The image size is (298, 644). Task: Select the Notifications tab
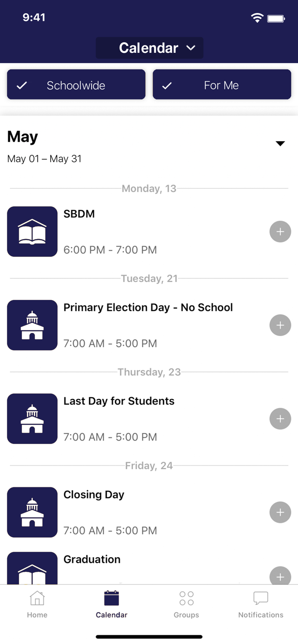click(x=261, y=603)
